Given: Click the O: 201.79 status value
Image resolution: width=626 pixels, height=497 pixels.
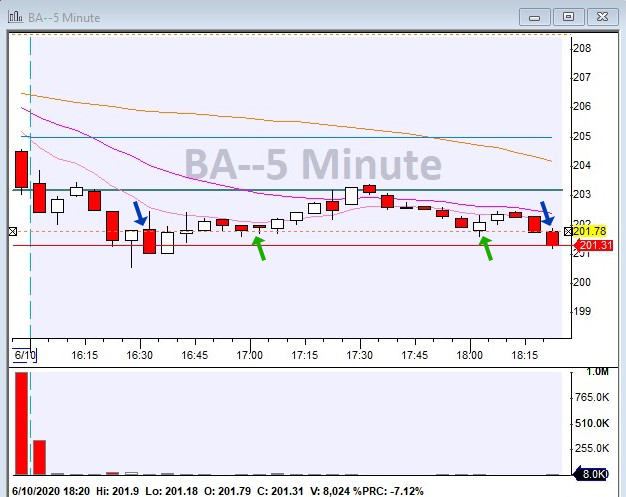Looking at the screenshot, I should (227, 491).
